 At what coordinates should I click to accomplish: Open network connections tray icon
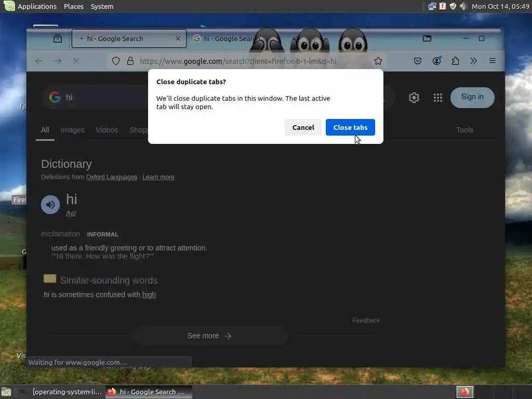(432, 6)
